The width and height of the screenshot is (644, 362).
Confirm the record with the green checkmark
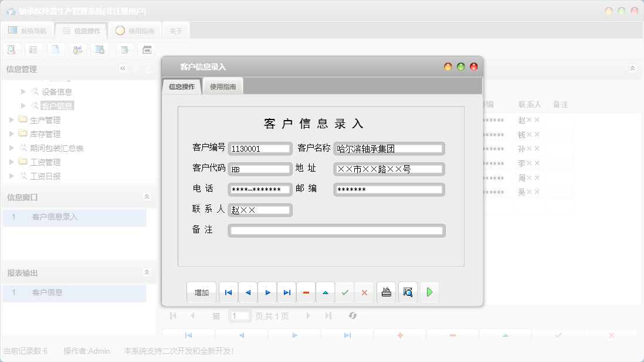point(345,292)
